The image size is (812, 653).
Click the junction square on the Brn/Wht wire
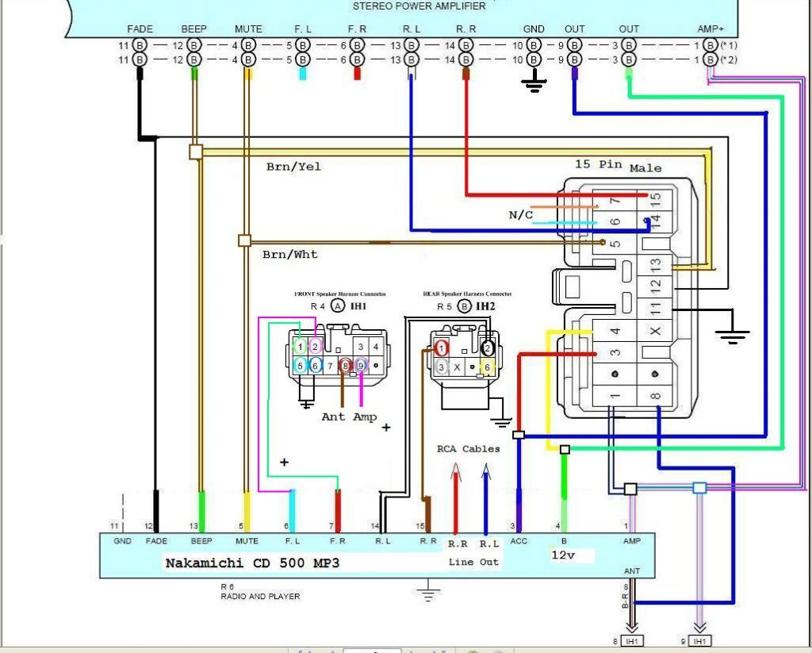click(244, 240)
